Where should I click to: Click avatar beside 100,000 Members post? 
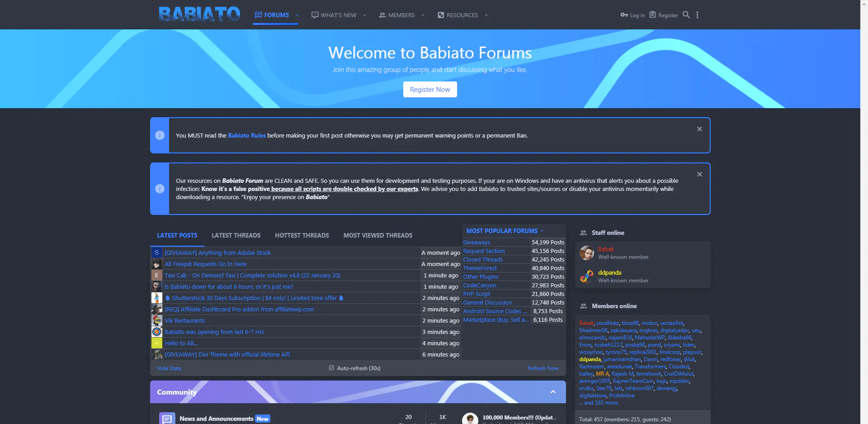(x=470, y=419)
